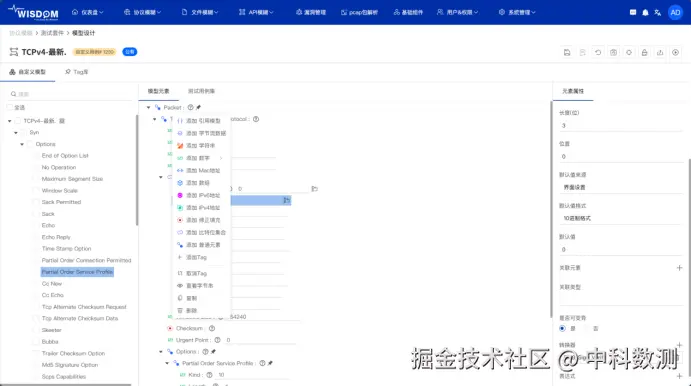The height and width of the screenshot is (386, 692).
Task: Open the 仪表盘 navigation dropdown
Action: pyautogui.click(x=87, y=12)
